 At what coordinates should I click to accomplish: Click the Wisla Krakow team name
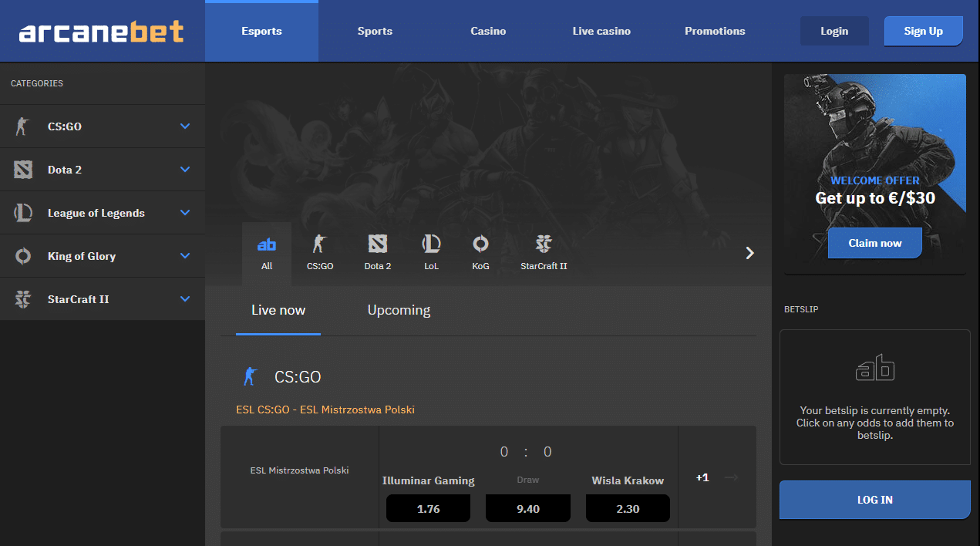628,480
